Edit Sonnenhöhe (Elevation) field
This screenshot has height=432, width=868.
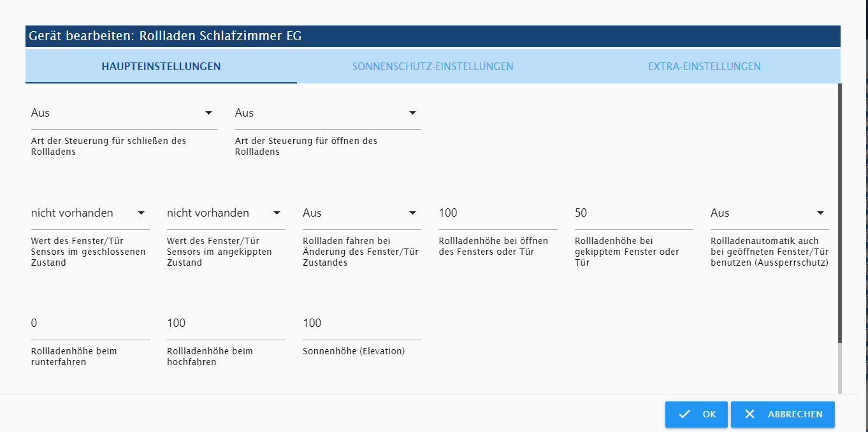point(361,323)
